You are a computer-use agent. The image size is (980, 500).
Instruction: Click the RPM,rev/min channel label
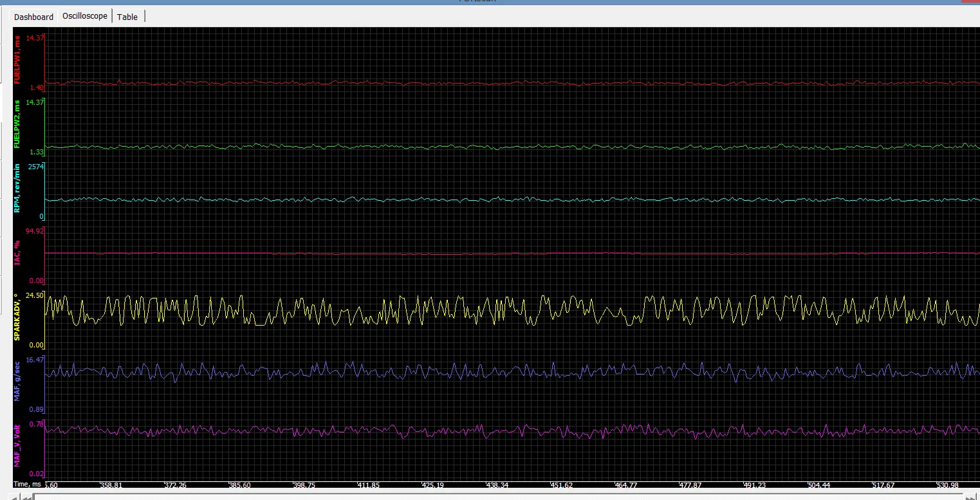click(x=17, y=189)
